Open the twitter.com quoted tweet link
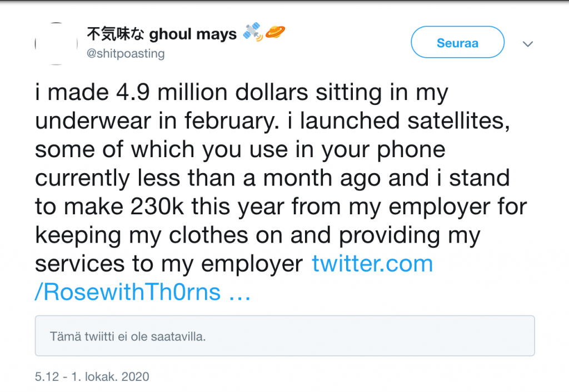This screenshot has width=569, height=392. (372, 264)
